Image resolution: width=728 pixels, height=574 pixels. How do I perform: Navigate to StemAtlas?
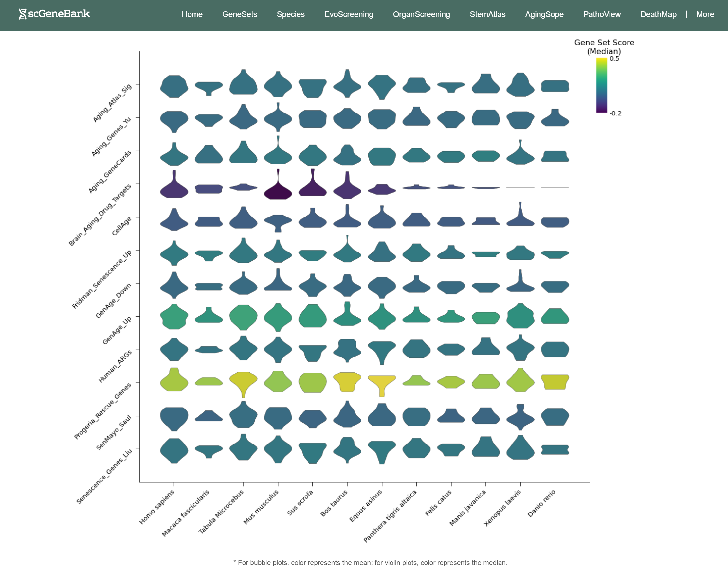tap(487, 14)
